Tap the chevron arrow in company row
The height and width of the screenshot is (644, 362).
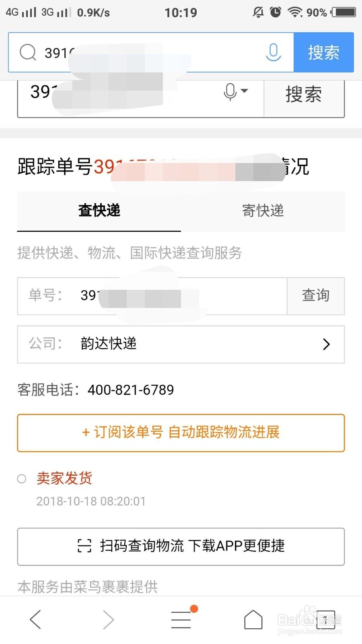(x=326, y=344)
